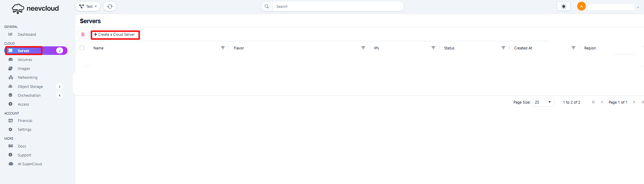Screen dimensions: 644x184
Task: Click the red trash delete icon
Action: click(83, 34)
